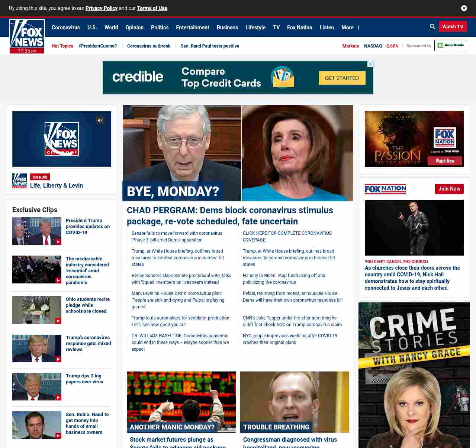476x448 pixels.
Task: Dismiss the privacy policy notice banner
Action: (x=464, y=8)
